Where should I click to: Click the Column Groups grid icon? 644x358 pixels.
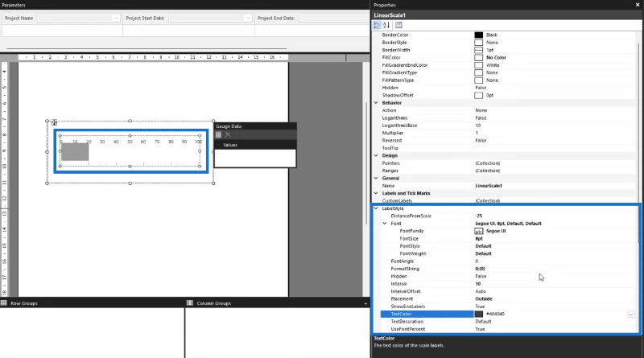(190, 303)
